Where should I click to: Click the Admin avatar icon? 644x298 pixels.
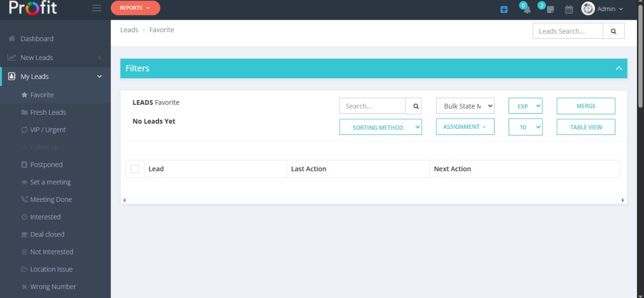pos(588,9)
